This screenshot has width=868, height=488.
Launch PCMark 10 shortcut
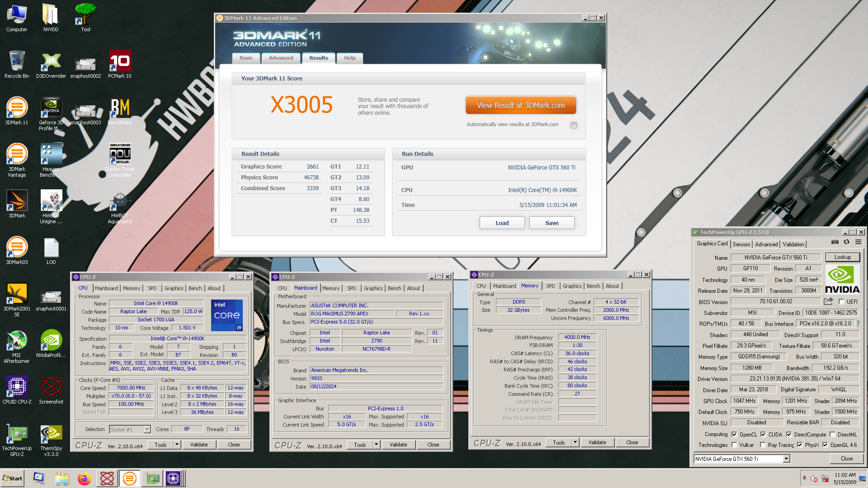click(x=120, y=65)
